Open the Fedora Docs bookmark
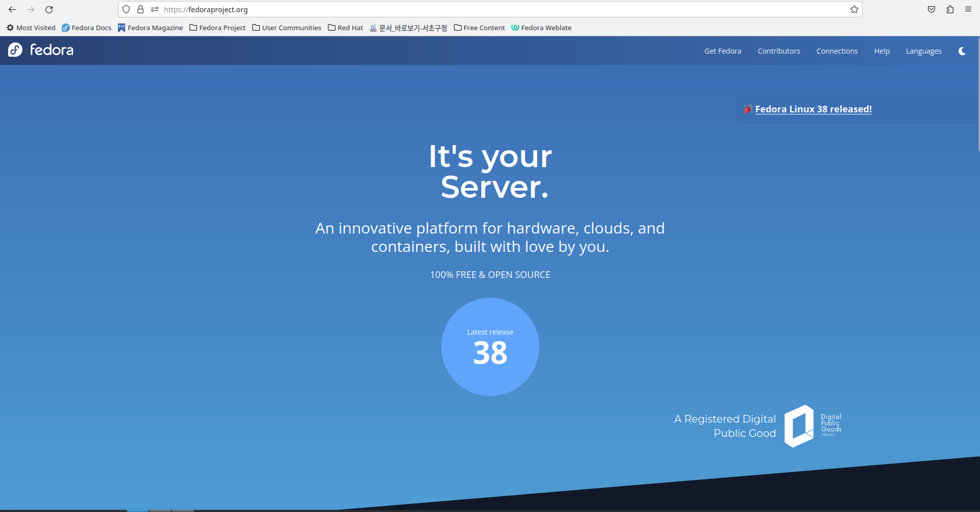980x512 pixels. point(87,28)
